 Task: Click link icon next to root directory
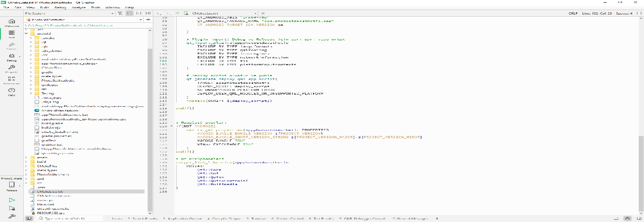coord(148,20)
